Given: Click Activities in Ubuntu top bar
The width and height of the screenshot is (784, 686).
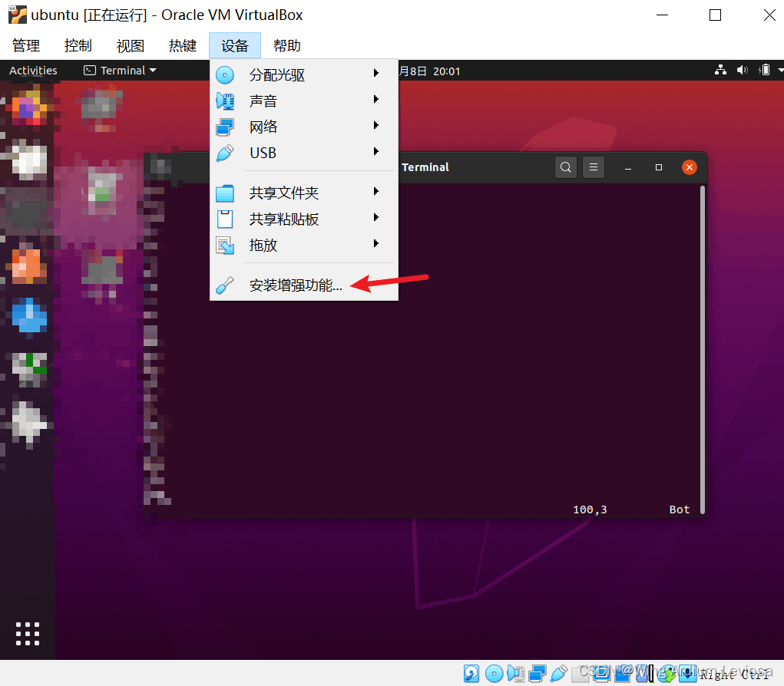Looking at the screenshot, I should tap(33, 71).
